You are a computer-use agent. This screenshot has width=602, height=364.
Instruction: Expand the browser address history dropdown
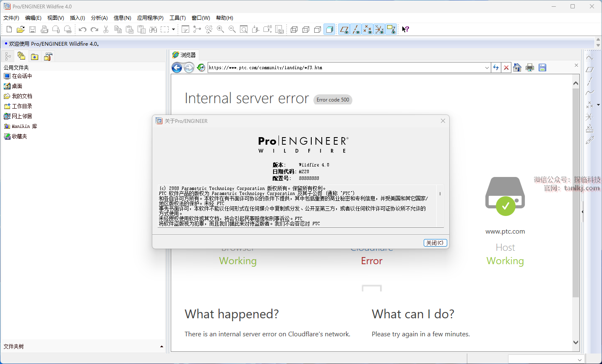tap(487, 68)
